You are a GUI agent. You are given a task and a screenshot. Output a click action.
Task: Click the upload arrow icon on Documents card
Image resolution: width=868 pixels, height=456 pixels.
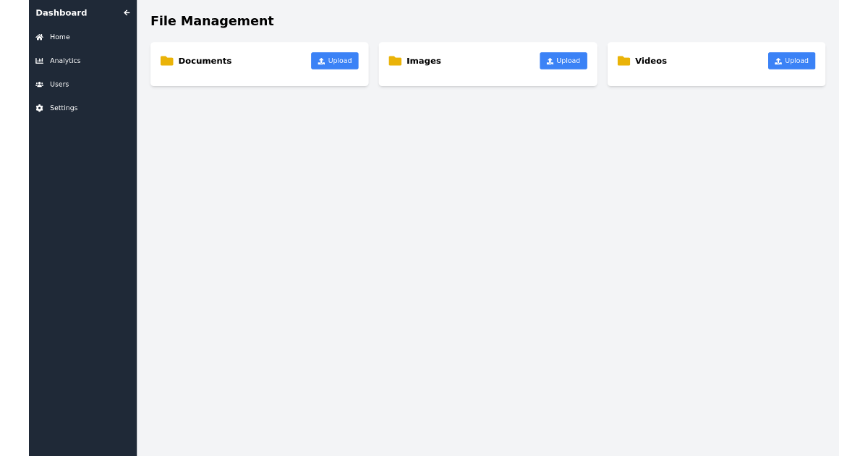tap(320, 61)
